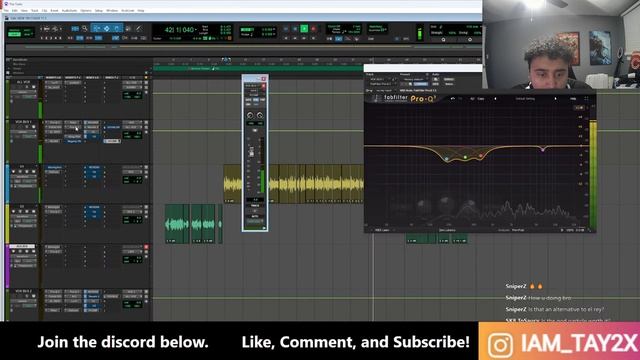Enable Shuffle edit mode
640x360 pixels.
(14, 30)
